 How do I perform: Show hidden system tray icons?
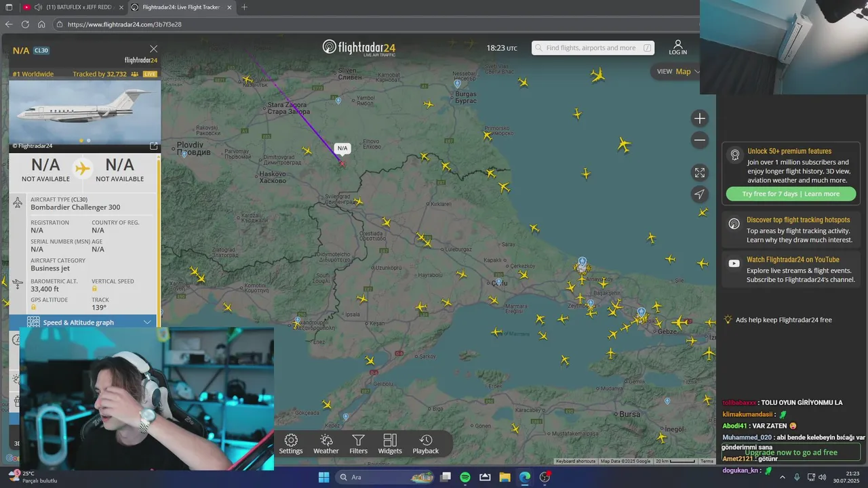click(782, 477)
